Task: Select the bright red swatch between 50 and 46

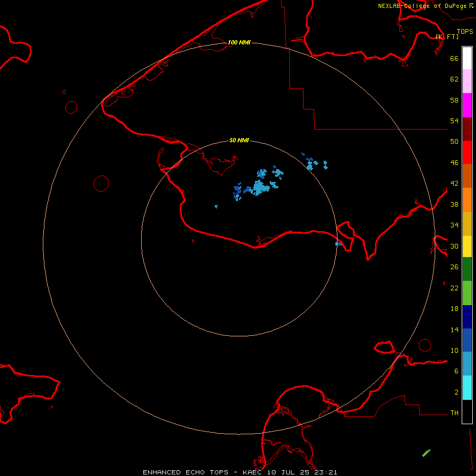Action: click(x=467, y=152)
